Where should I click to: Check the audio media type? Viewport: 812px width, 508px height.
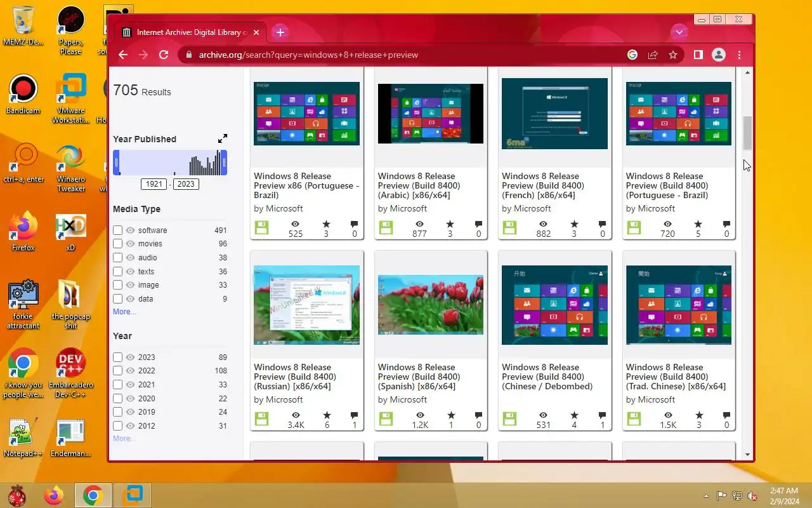point(117,258)
